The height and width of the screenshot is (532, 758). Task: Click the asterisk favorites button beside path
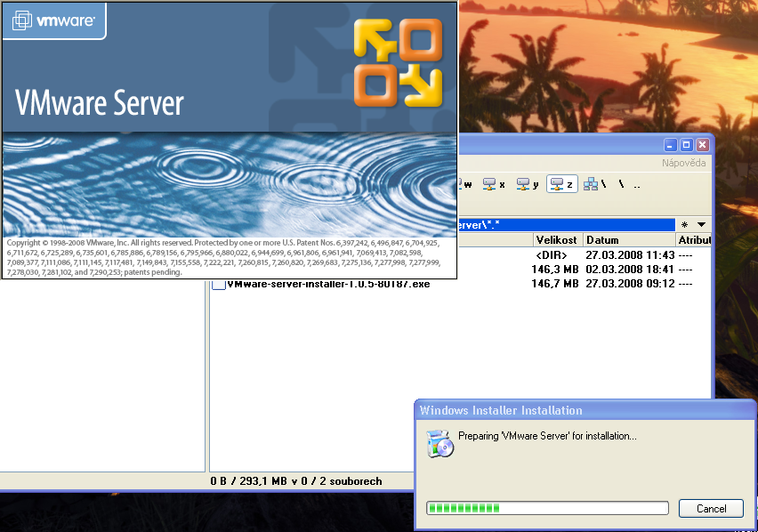click(x=684, y=225)
